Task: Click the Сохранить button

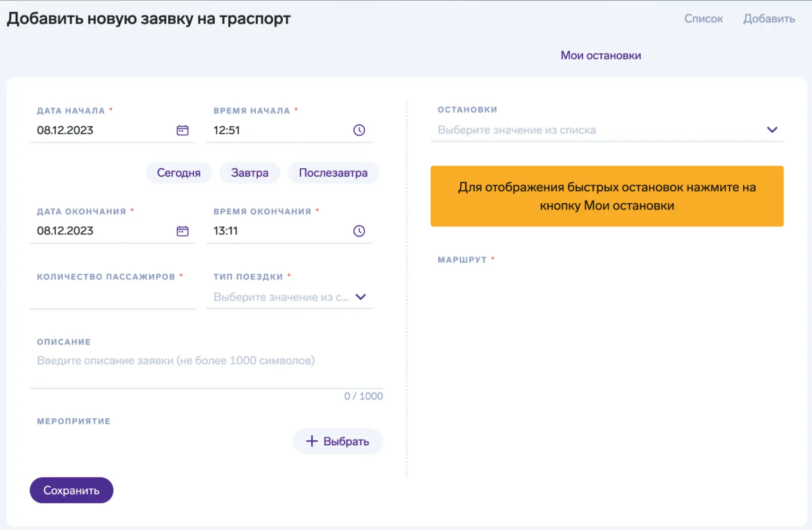Action: 72,490
